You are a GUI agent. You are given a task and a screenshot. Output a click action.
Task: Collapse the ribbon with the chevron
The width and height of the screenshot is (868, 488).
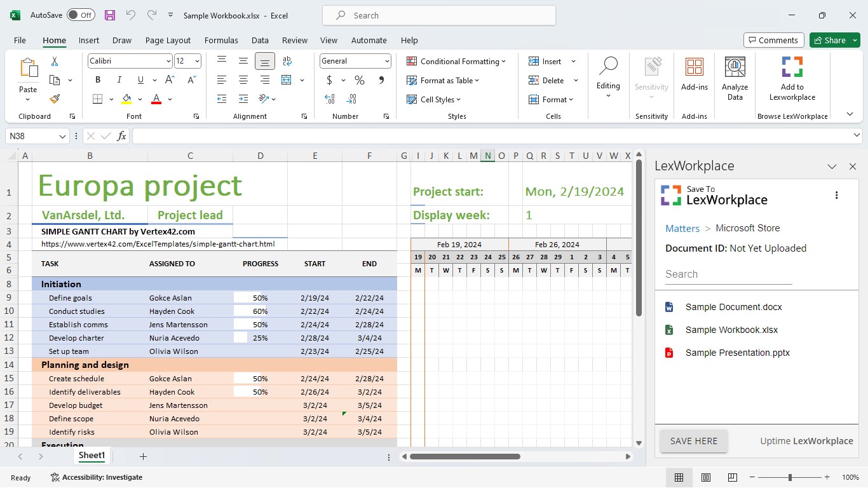point(850,114)
